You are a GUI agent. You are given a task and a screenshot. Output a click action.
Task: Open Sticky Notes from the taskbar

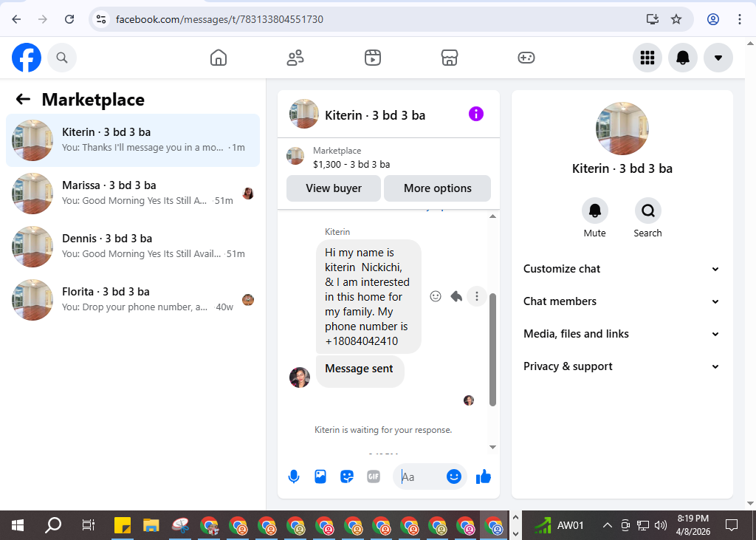[x=123, y=525]
